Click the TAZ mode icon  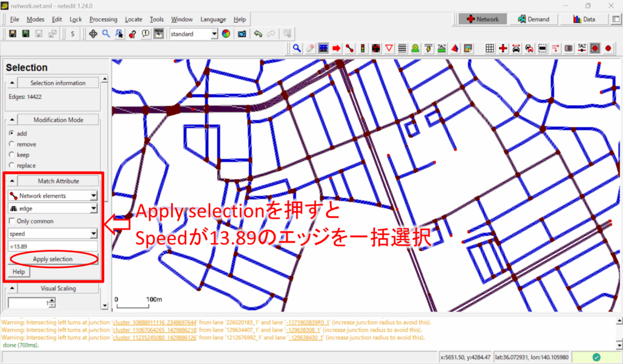(442, 48)
